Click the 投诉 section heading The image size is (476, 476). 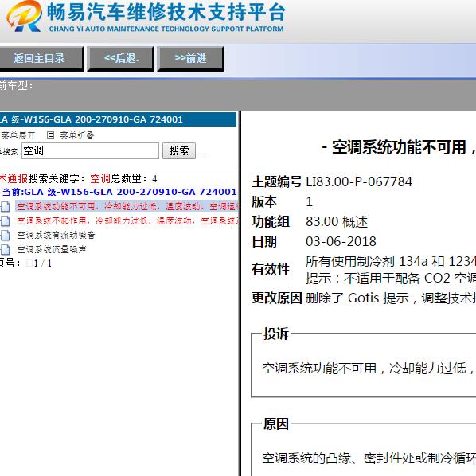click(276, 334)
